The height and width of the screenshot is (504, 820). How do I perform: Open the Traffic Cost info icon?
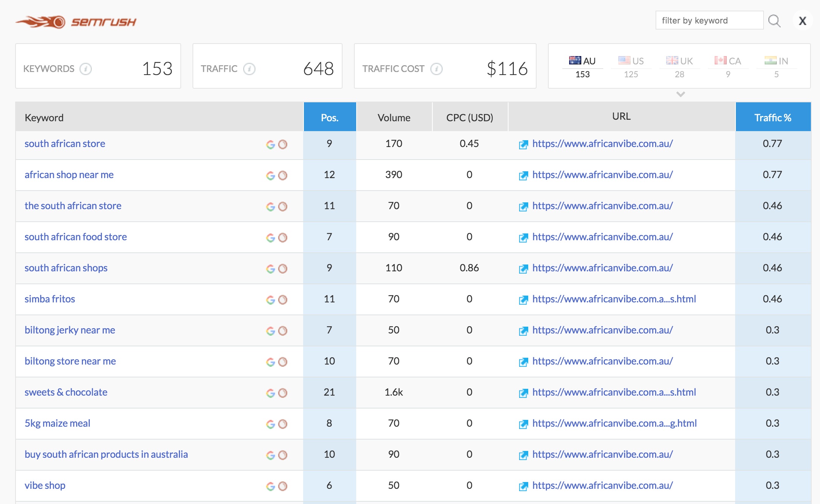[x=437, y=69]
